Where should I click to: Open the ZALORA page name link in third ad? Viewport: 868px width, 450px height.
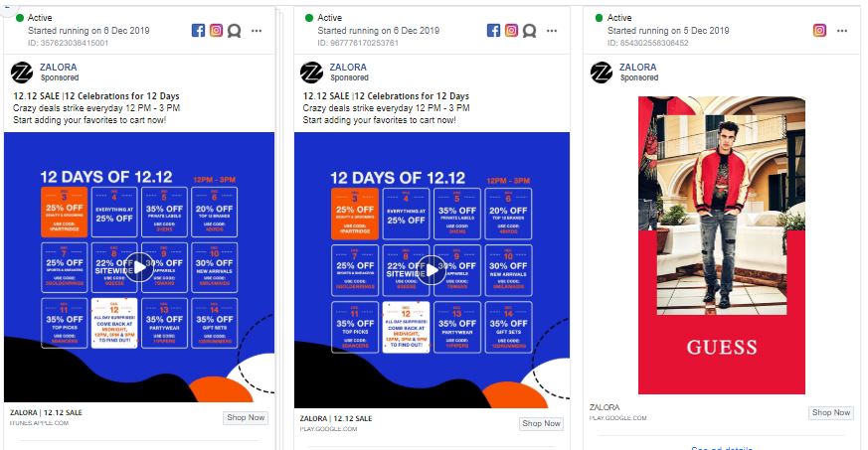(x=637, y=67)
